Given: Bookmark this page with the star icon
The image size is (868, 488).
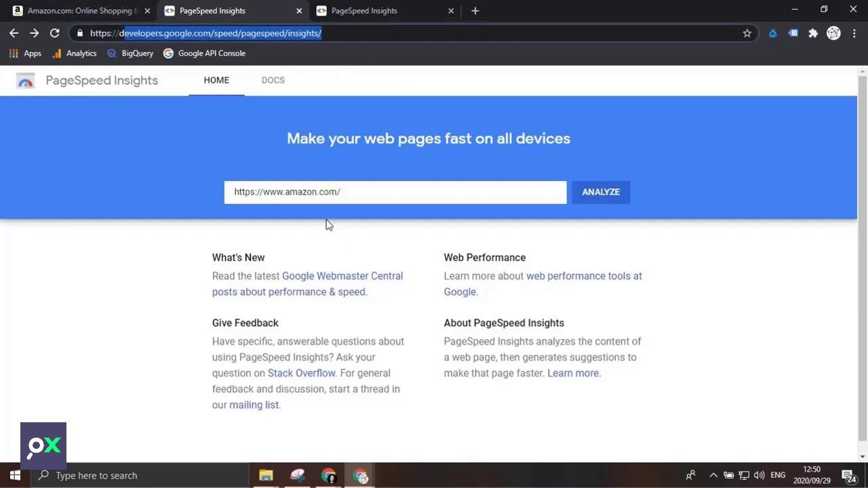Looking at the screenshot, I should [x=747, y=33].
